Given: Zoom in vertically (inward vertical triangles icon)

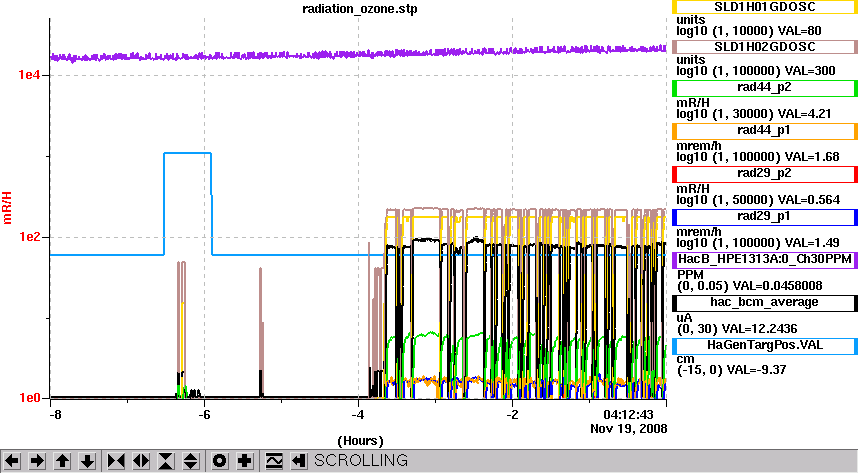Looking at the screenshot, I should tap(166, 461).
